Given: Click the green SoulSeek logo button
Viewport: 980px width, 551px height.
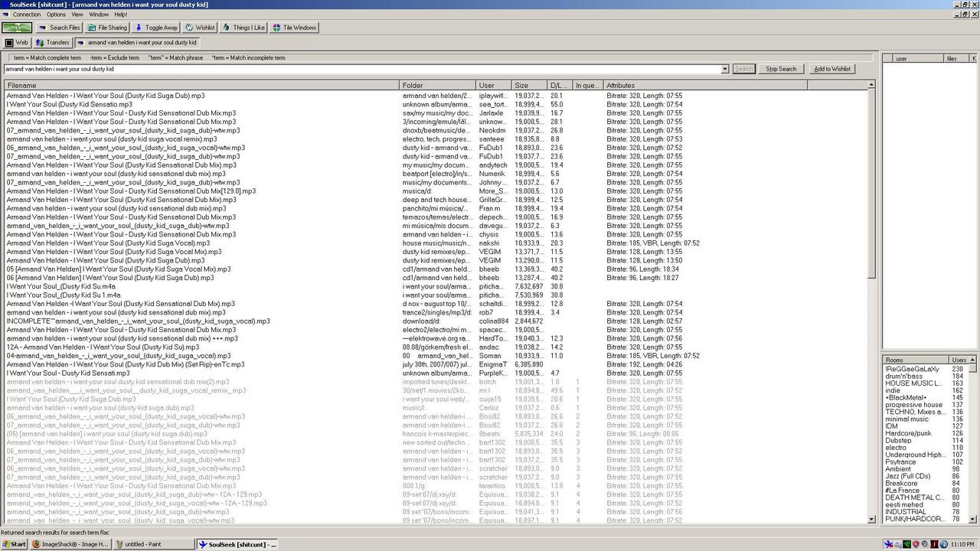Looking at the screenshot, I should 17,28.
